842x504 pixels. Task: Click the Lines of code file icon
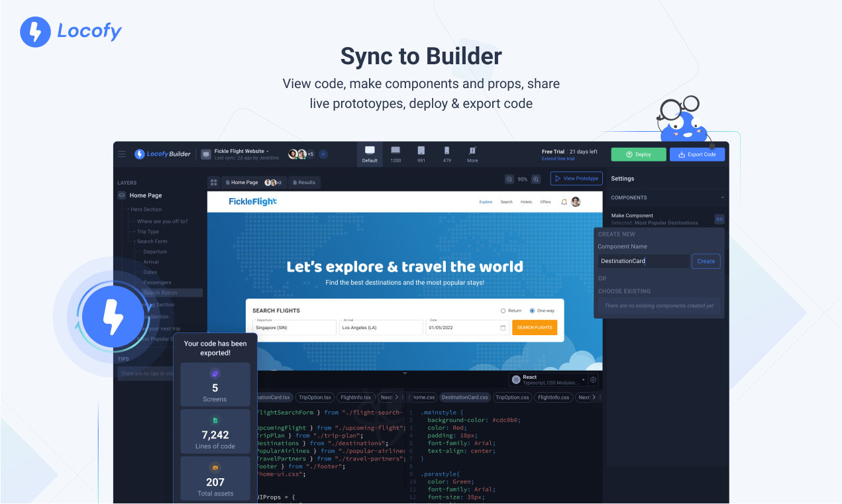point(215,420)
